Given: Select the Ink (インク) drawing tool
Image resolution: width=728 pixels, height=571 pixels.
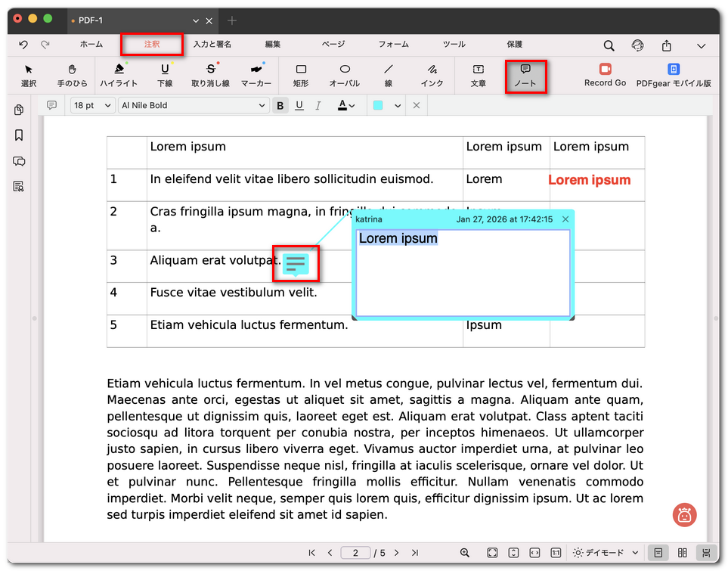Looking at the screenshot, I should click(432, 75).
